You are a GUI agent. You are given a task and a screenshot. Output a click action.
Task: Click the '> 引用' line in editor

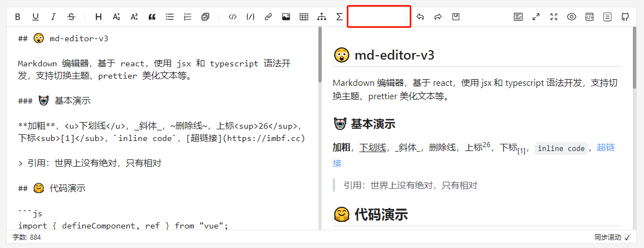(90, 163)
